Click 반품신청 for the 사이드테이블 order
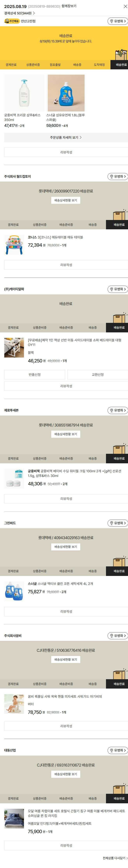Screen dimensions: 128x868 [x=35, y=375]
